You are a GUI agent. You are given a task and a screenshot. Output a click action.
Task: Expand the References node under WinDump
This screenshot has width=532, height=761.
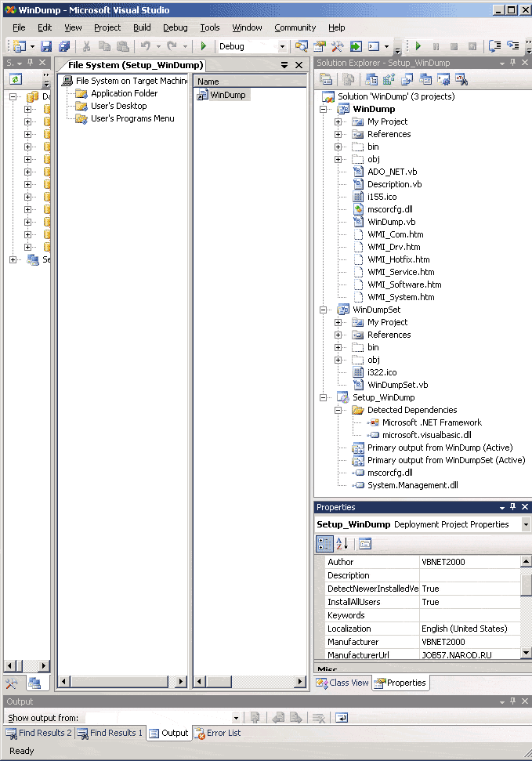click(x=338, y=135)
